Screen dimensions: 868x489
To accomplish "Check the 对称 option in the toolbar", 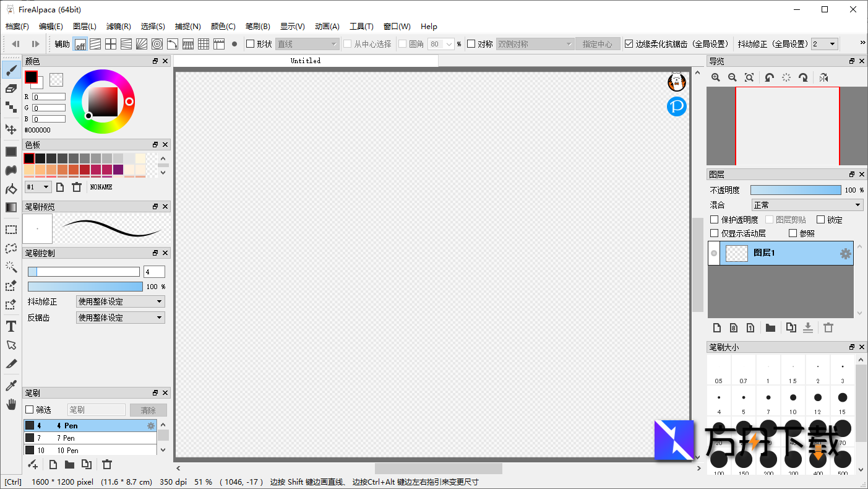I will 470,43.
